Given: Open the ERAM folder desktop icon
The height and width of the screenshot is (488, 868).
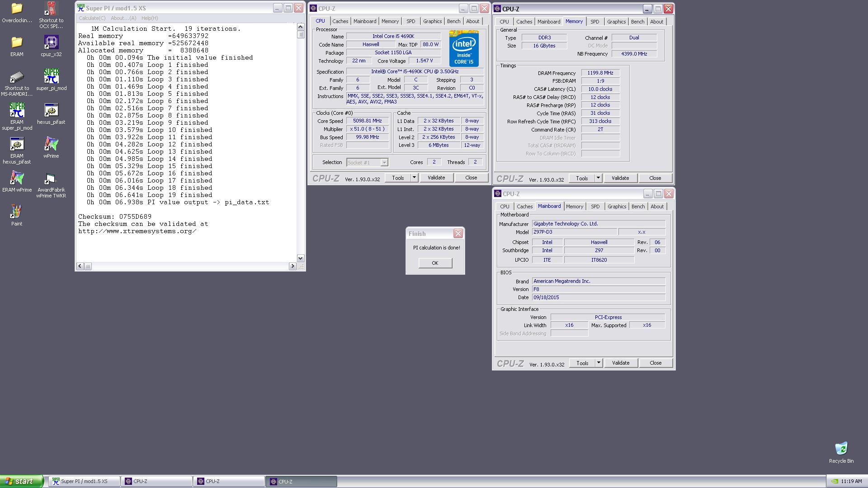Looking at the screenshot, I should pos(17,46).
